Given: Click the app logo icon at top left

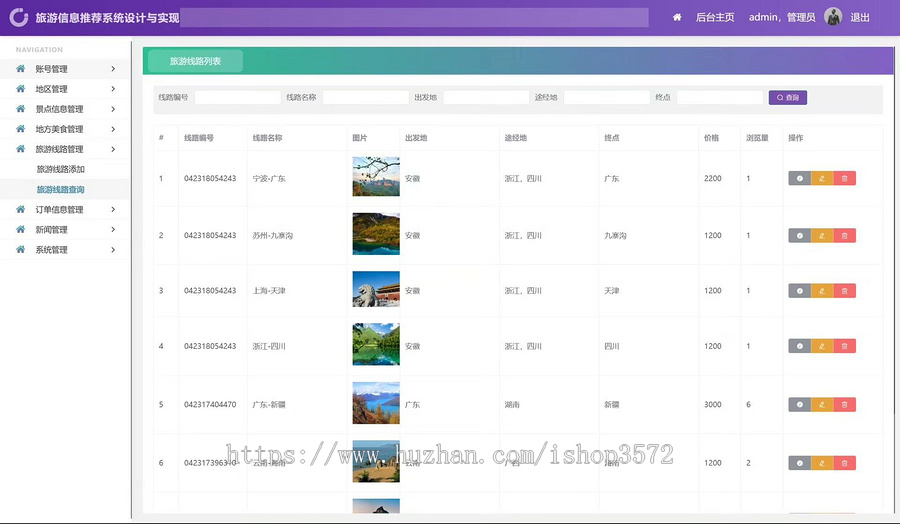Looking at the screenshot, I should [18, 17].
